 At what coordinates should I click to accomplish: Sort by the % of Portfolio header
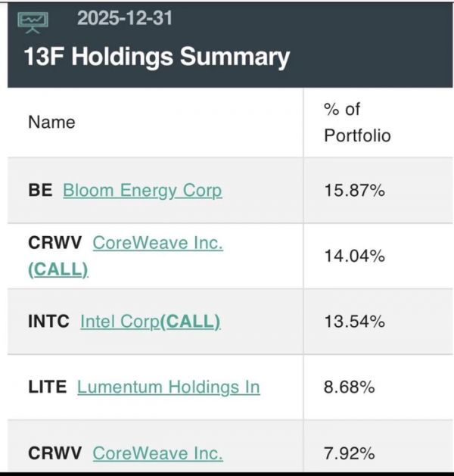pos(357,123)
